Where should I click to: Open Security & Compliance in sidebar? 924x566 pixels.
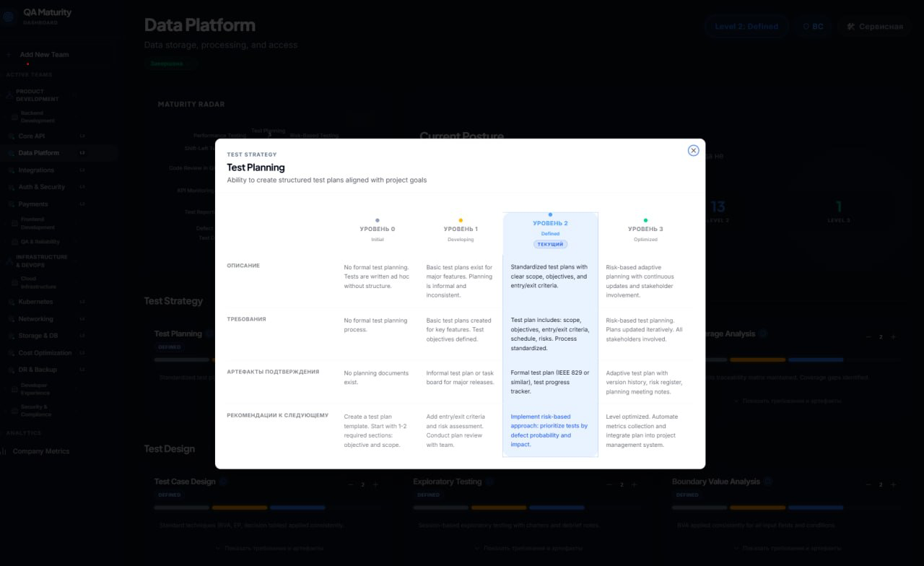click(x=36, y=411)
